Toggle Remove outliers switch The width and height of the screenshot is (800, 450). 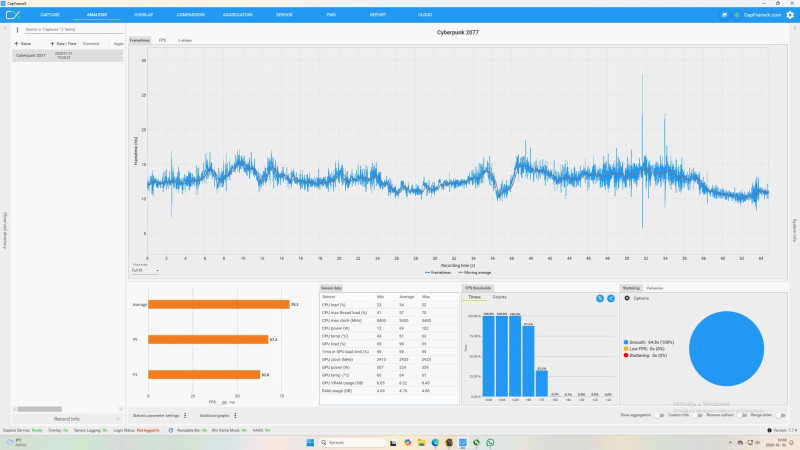coord(742,415)
